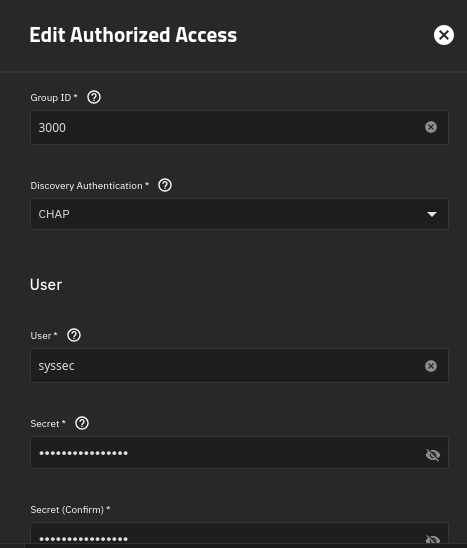Expand the Discovery Authentication CHAP dropdown arrow
This screenshot has width=467, height=548.
pos(432,214)
